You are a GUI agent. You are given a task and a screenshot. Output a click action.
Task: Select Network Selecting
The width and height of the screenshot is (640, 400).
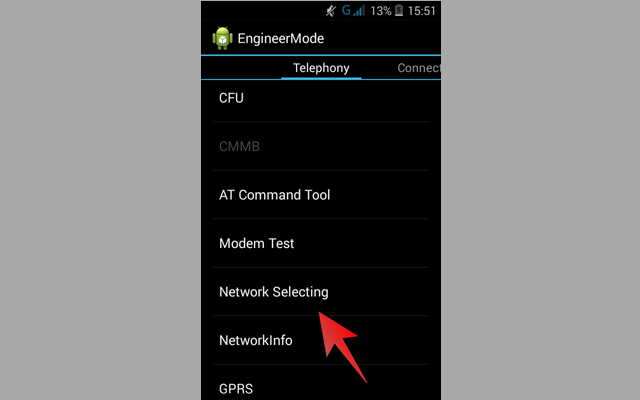tap(321, 292)
